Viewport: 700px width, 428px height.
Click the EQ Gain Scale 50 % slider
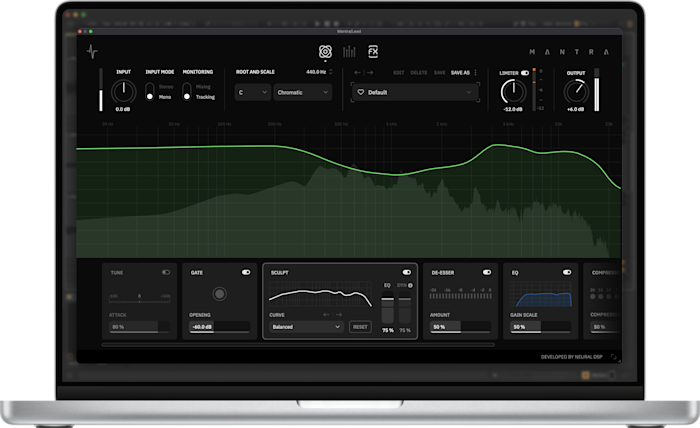541,327
